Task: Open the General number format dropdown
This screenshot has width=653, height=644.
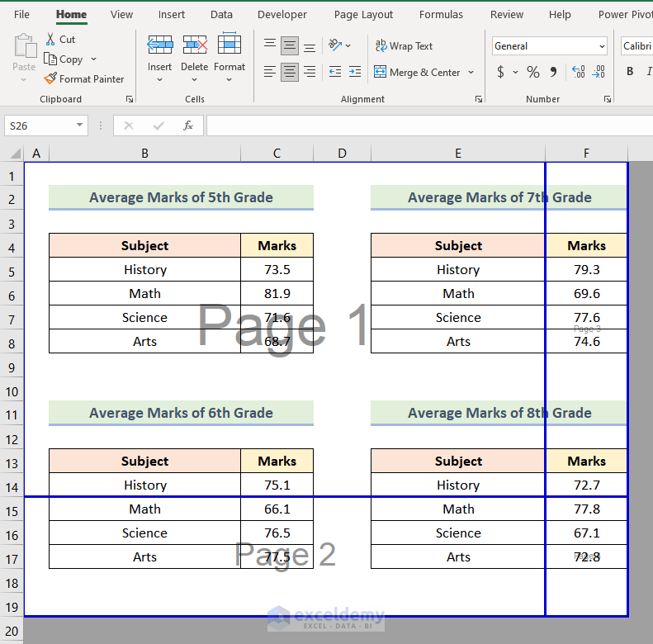Action: (601, 46)
